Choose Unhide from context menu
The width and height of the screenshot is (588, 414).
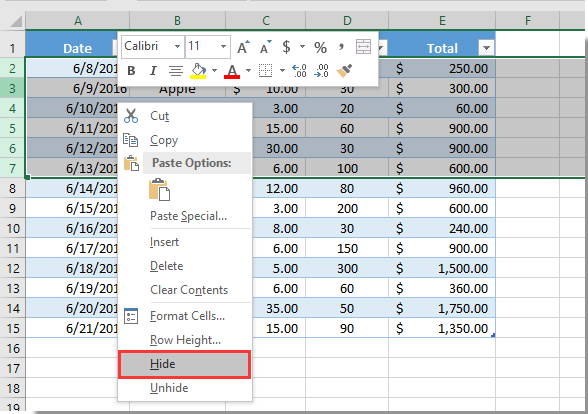tap(184, 388)
